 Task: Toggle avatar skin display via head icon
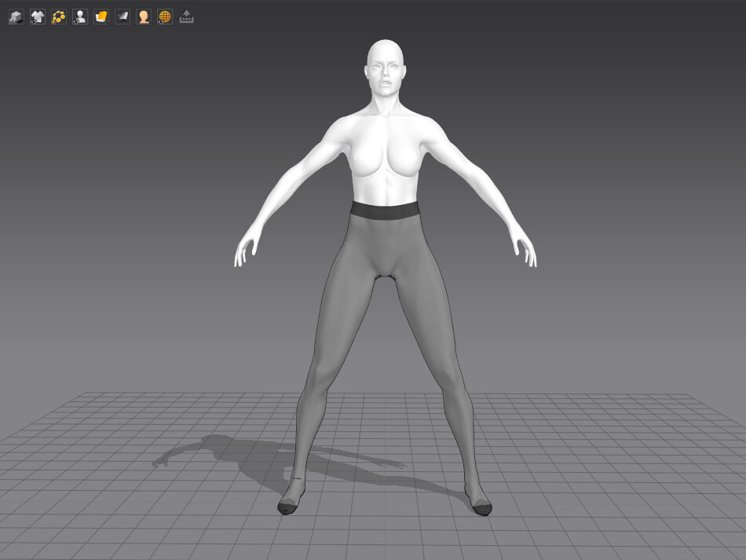[x=143, y=16]
